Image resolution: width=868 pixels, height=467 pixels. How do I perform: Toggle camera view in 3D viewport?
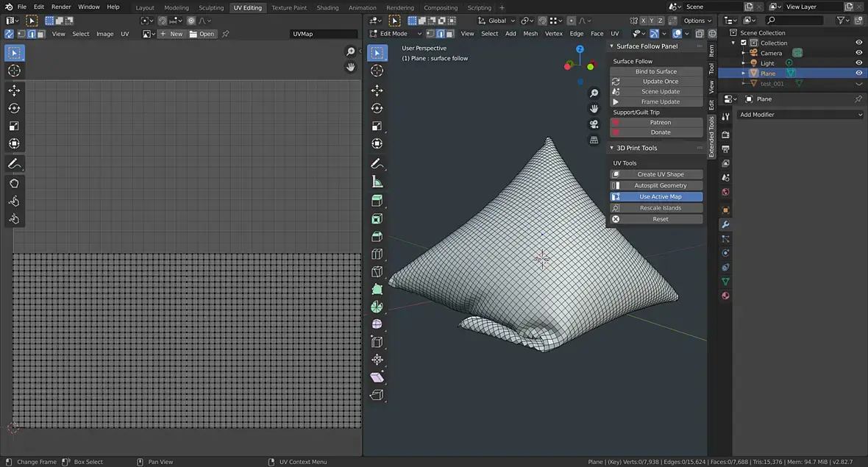(594, 124)
